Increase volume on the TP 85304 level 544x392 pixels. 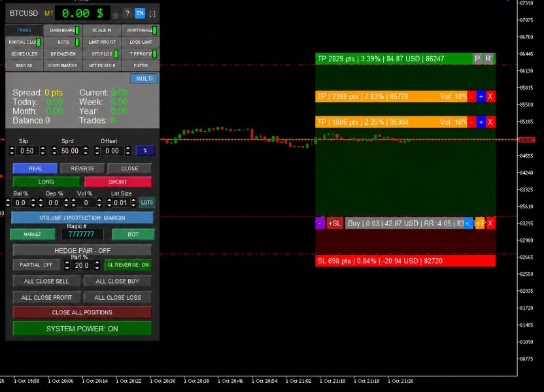(x=481, y=122)
